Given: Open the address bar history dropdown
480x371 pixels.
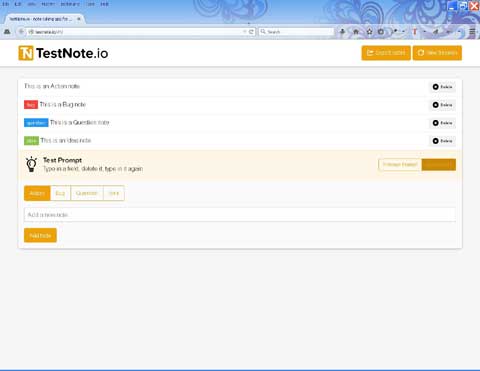Looking at the screenshot, I should click(245, 32).
